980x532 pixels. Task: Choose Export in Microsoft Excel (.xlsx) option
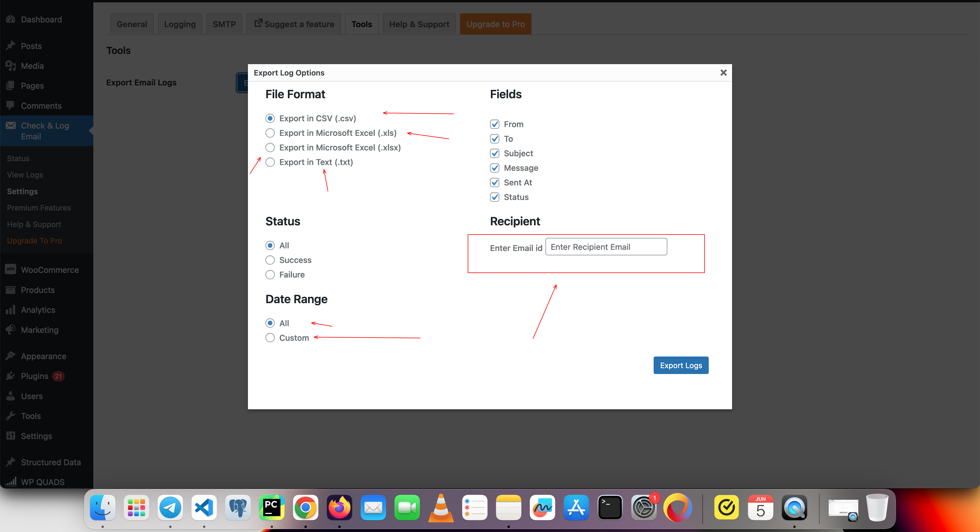[x=270, y=148]
